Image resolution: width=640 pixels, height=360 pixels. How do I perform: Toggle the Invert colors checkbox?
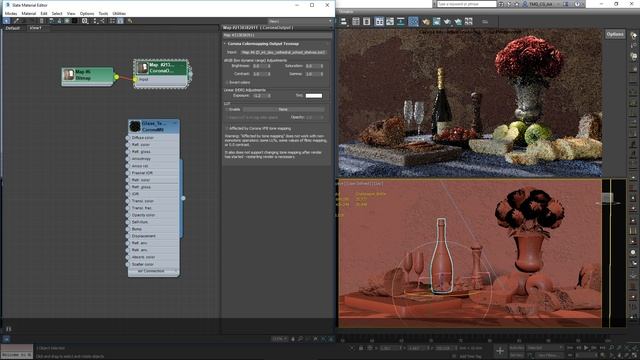[x=227, y=82]
